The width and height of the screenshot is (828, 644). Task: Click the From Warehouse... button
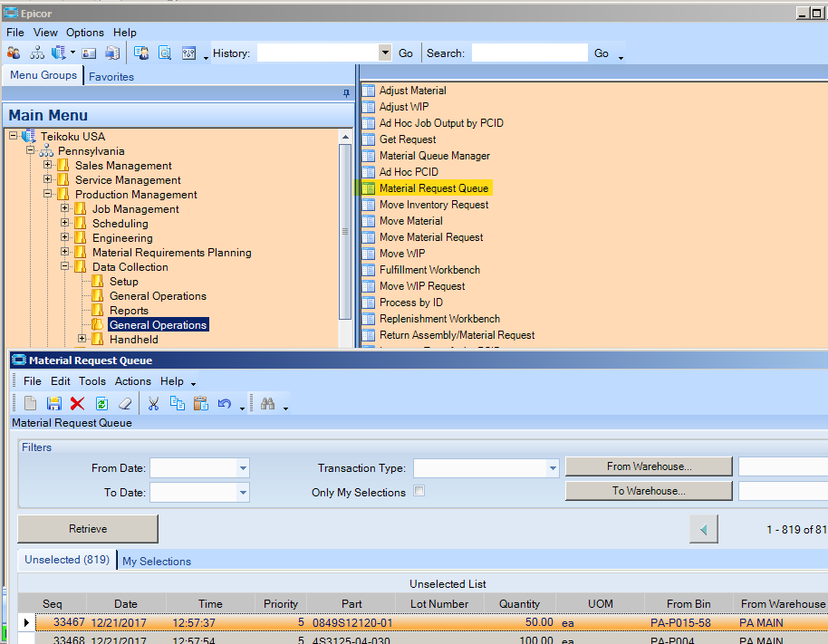[x=649, y=466]
